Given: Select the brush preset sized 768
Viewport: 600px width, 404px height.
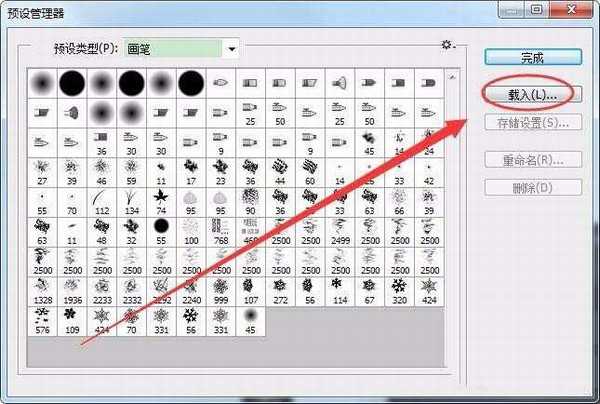Looking at the screenshot, I should [x=220, y=232].
